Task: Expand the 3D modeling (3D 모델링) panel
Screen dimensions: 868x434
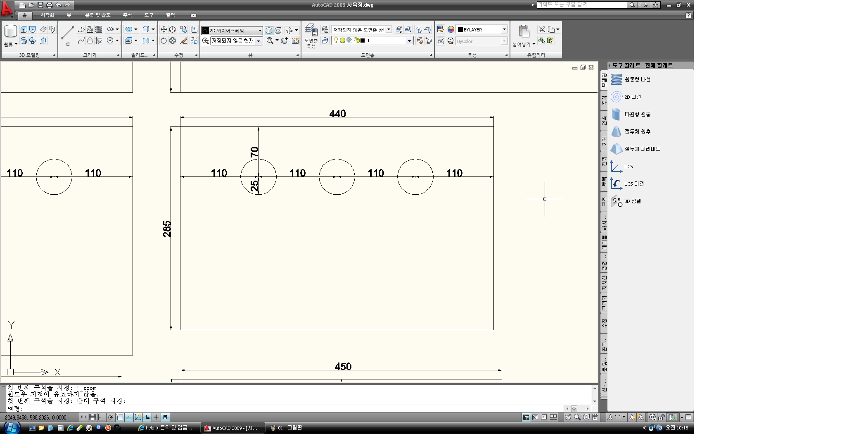Action: click(54, 55)
